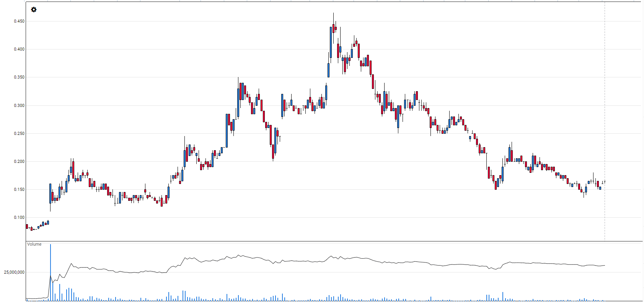
Task: Click the divider between price and volume panels
Action: [333, 241]
